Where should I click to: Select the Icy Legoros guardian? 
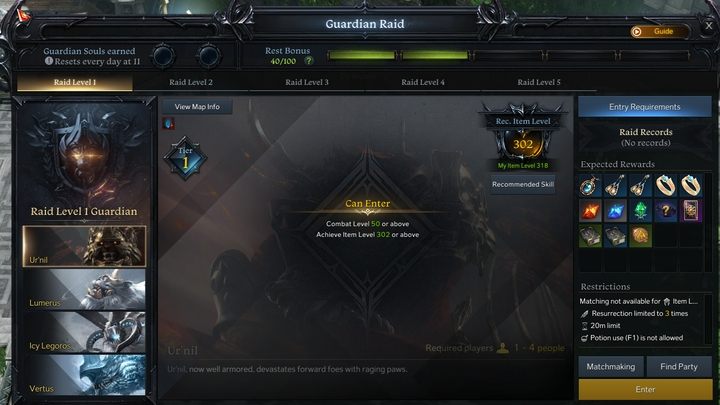(x=84, y=332)
